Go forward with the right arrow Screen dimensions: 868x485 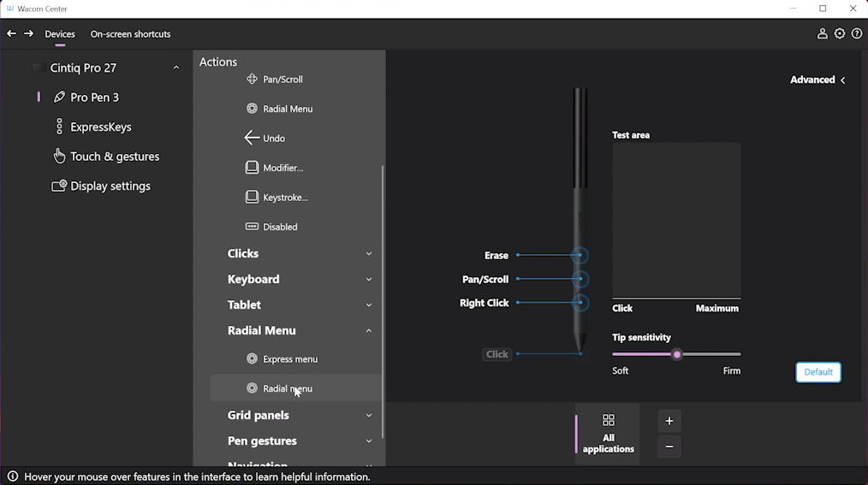click(x=28, y=33)
